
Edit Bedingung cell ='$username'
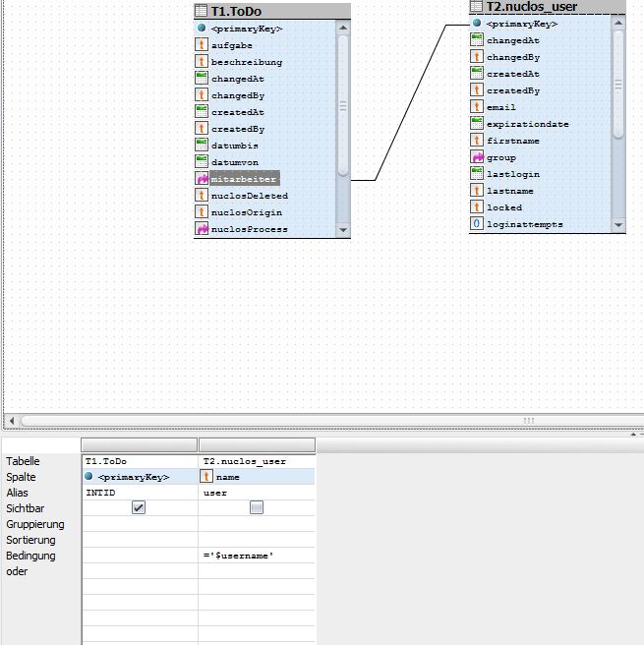[x=257, y=556]
